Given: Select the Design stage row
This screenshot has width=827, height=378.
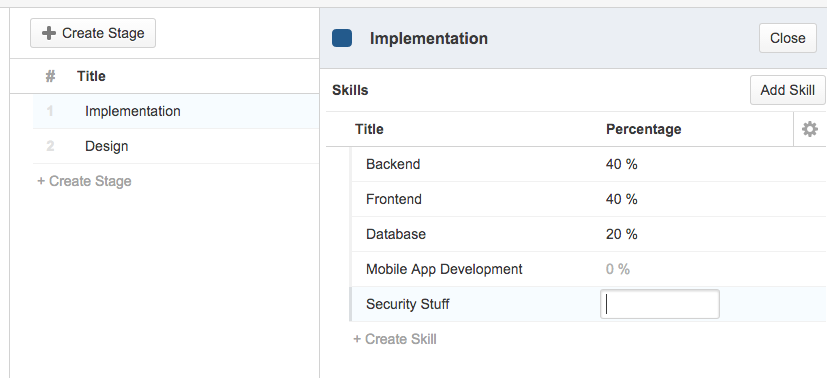Looking at the screenshot, I should pyautogui.click(x=176, y=146).
